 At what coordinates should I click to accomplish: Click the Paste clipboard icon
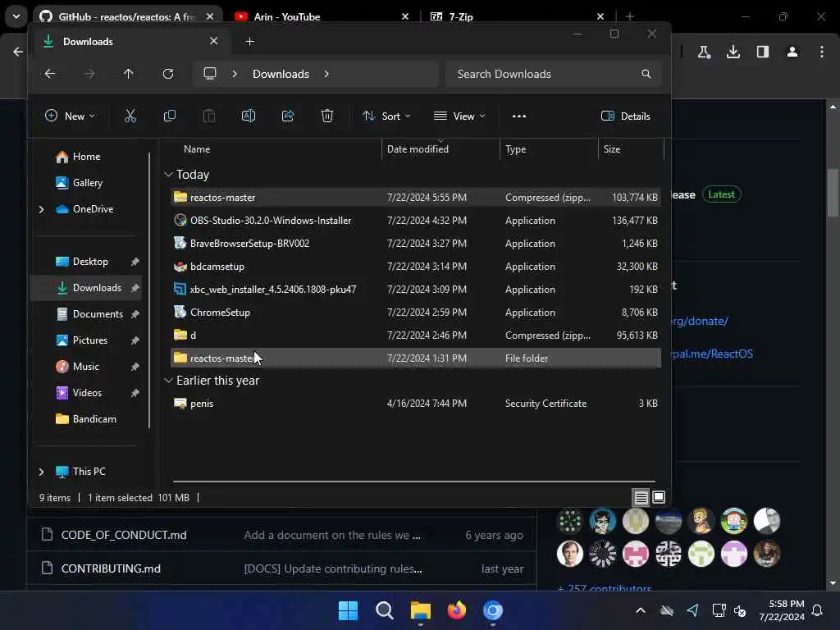pos(209,116)
